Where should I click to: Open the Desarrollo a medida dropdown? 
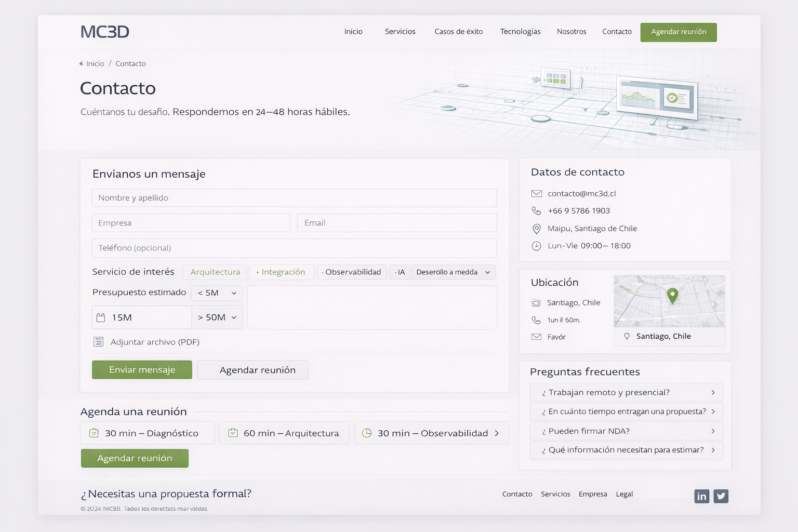point(453,272)
